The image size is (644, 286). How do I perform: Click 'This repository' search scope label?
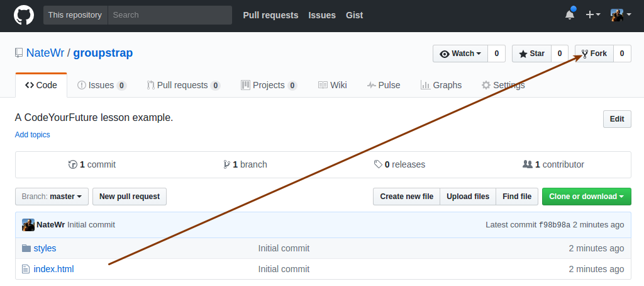click(x=75, y=15)
